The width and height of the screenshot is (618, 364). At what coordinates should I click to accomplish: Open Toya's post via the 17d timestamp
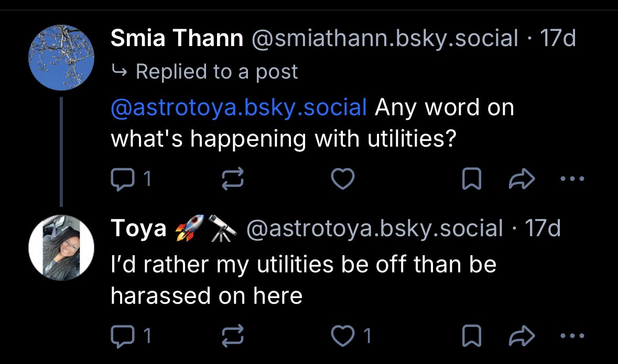(x=543, y=228)
